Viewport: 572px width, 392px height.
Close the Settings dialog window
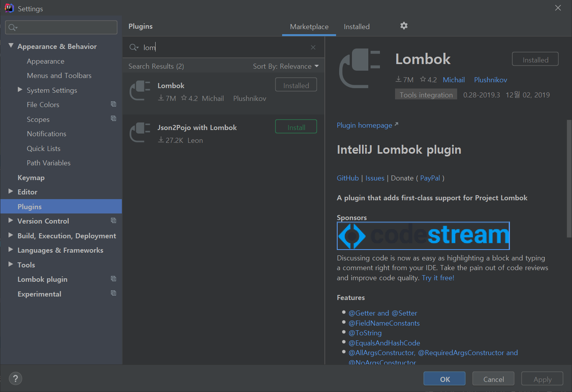tap(558, 8)
